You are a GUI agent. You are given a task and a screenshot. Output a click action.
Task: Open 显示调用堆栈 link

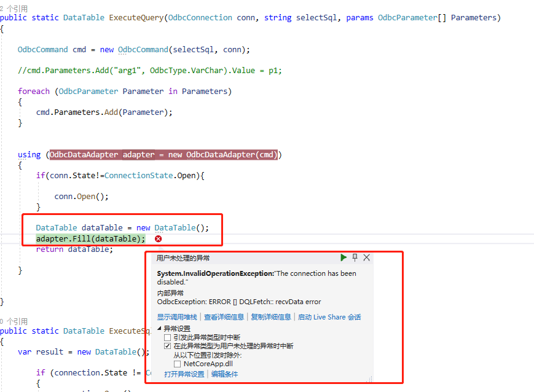[177, 317]
